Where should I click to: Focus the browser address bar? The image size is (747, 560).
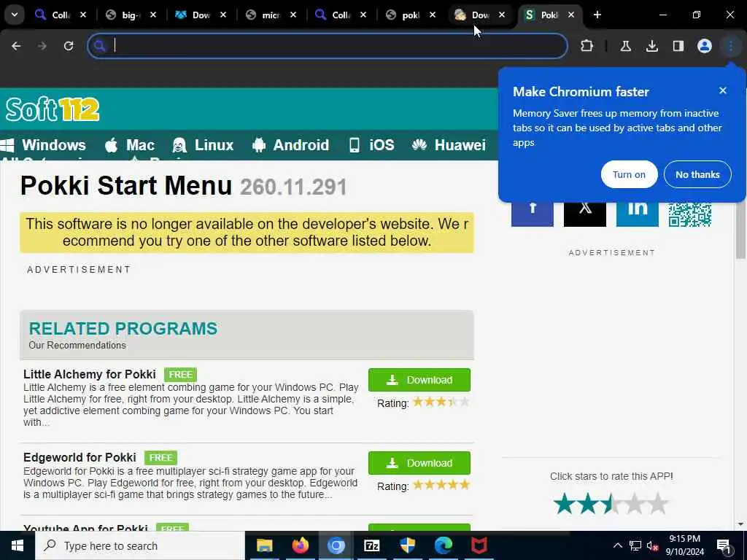click(328, 46)
